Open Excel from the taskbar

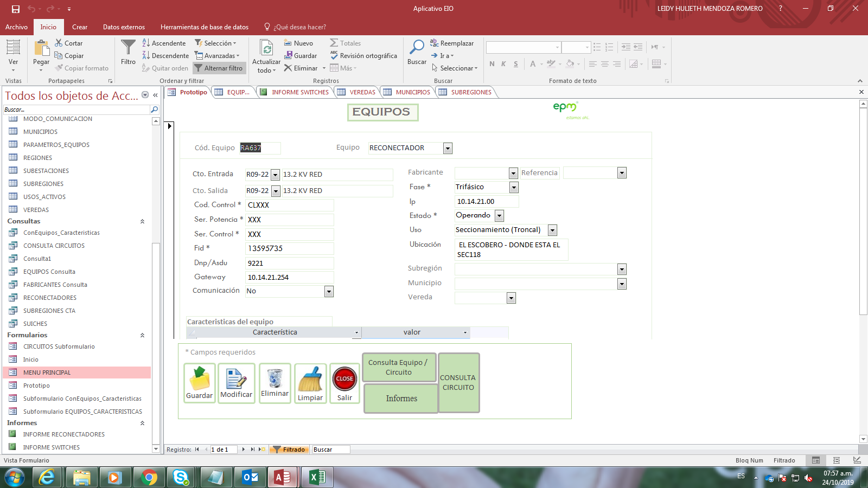(318, 478)
